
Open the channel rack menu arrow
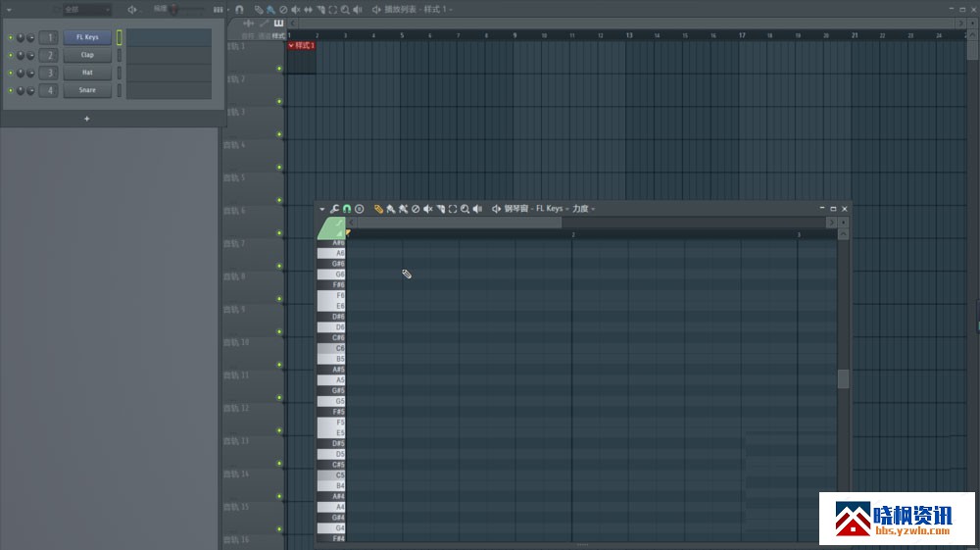(9, 10)
